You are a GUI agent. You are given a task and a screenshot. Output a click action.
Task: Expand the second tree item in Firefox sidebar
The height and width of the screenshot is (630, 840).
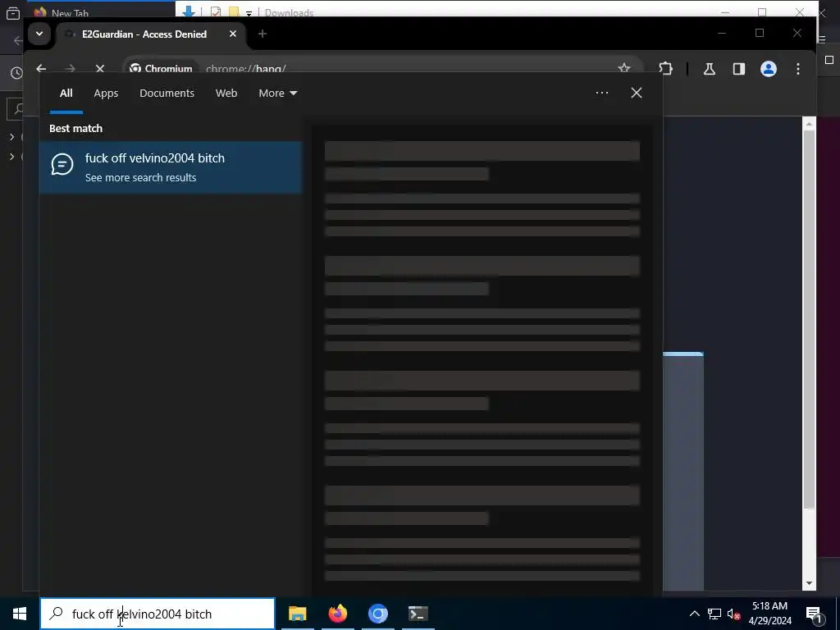pyautogui.click(x=11, y=157)
